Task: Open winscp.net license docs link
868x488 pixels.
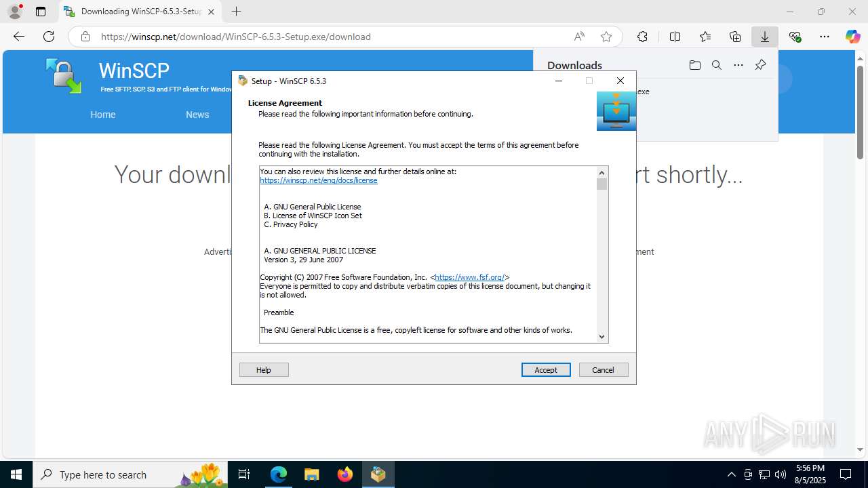Action: tap(319, 180)
